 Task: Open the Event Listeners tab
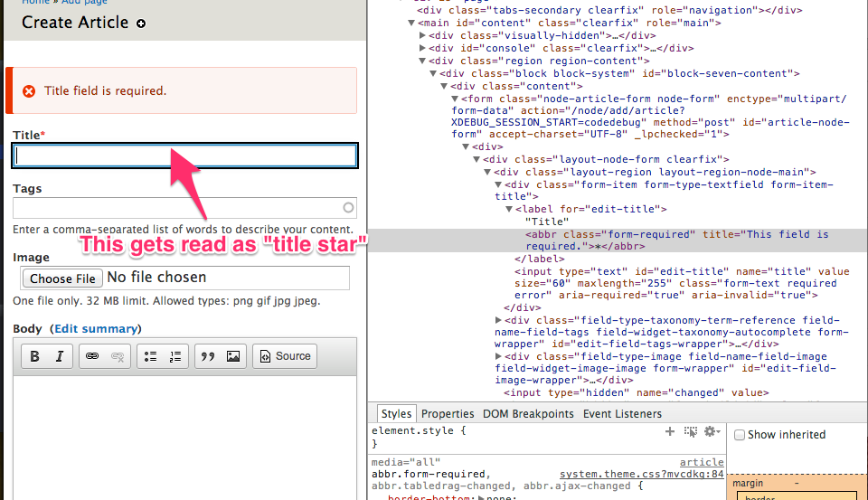(x=620, y=413)
